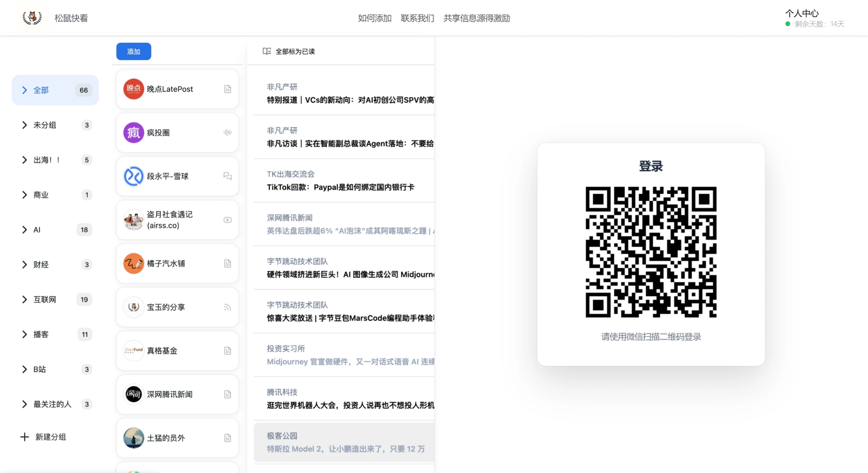
Task: Click the ZhenFund 真格基金 avatar
Action: click(133, 351)
